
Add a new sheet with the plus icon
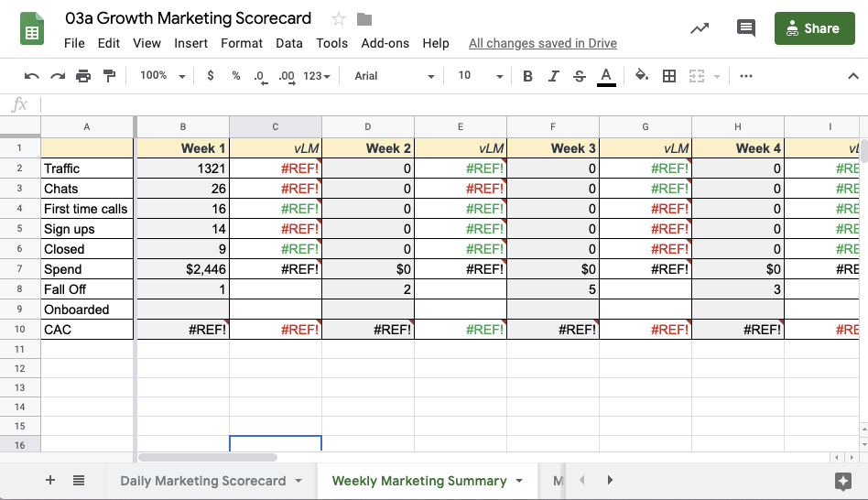[x=49, y=480]
